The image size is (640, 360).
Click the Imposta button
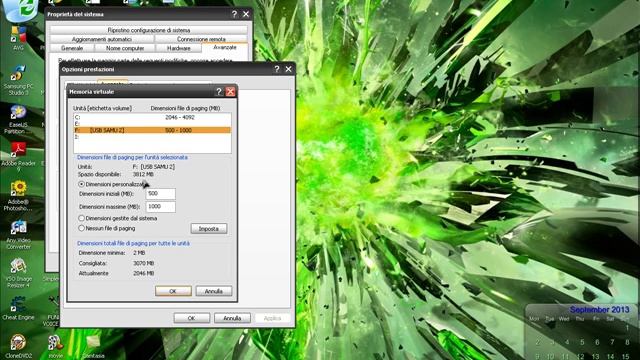click(x=209, y=229)
